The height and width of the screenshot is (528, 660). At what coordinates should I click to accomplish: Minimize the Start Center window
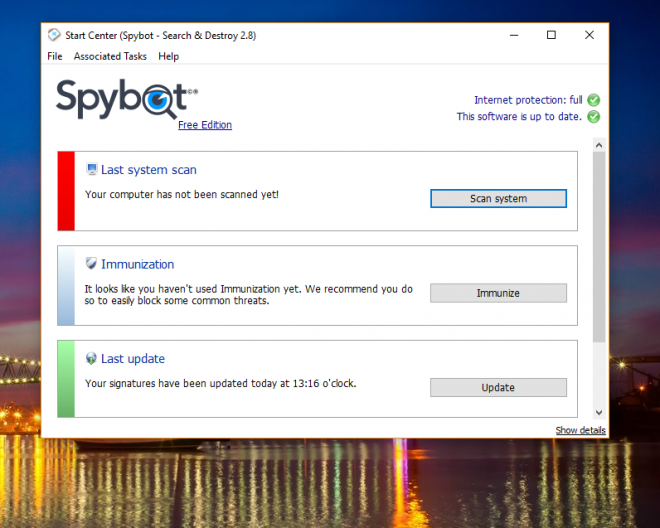coord(514,35)
